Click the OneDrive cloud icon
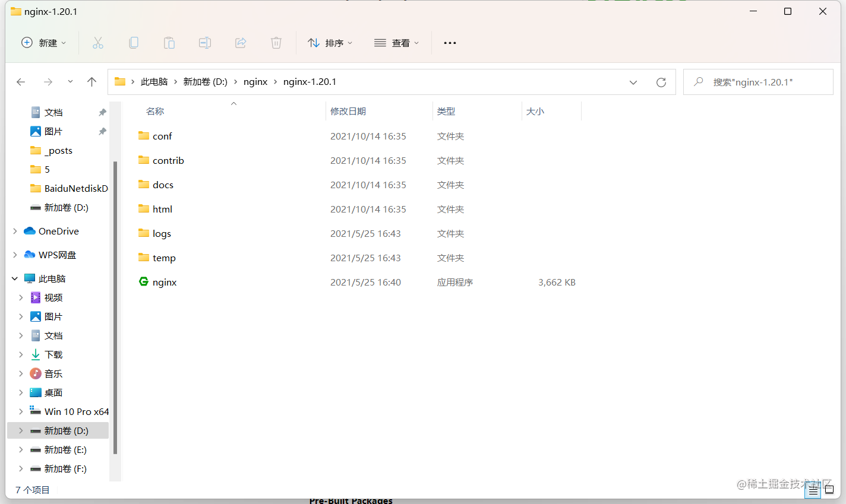The image size is (846, 504). point(29,231)
